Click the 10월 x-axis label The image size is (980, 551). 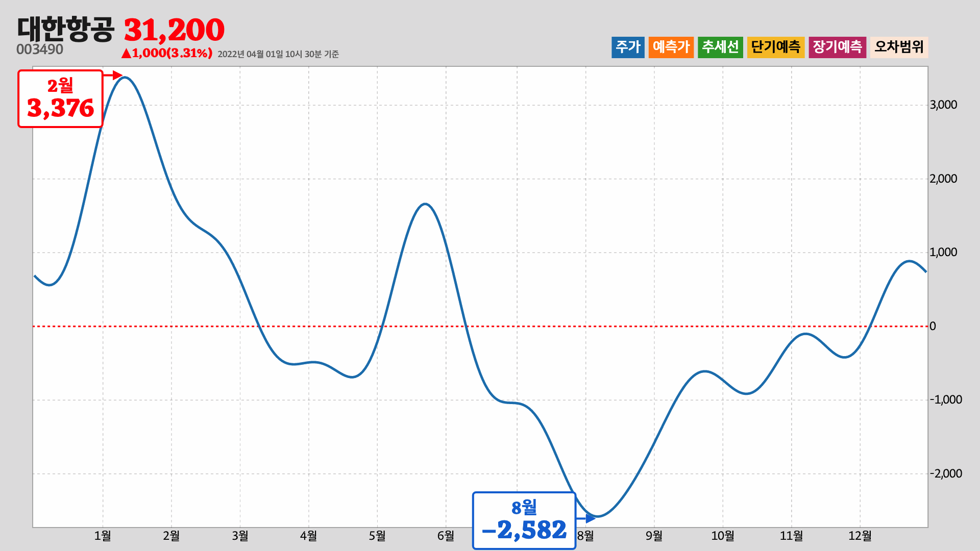(x=723, y=536)
